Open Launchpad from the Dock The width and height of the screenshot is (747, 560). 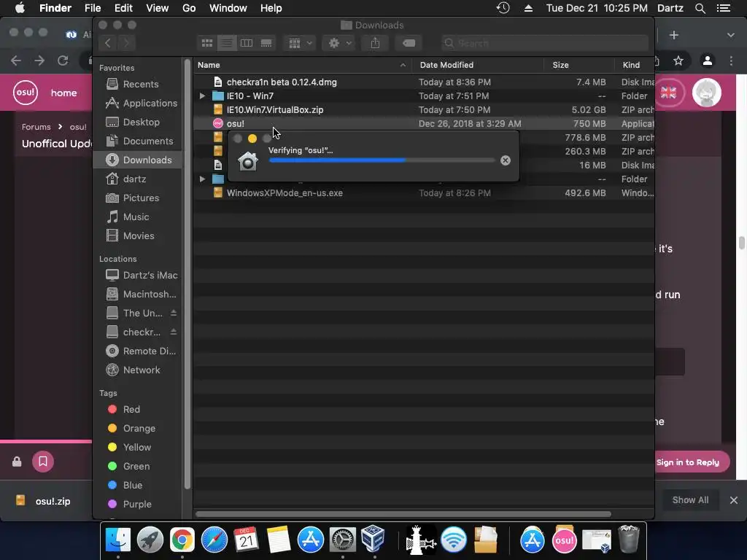(x=150, y=540)
